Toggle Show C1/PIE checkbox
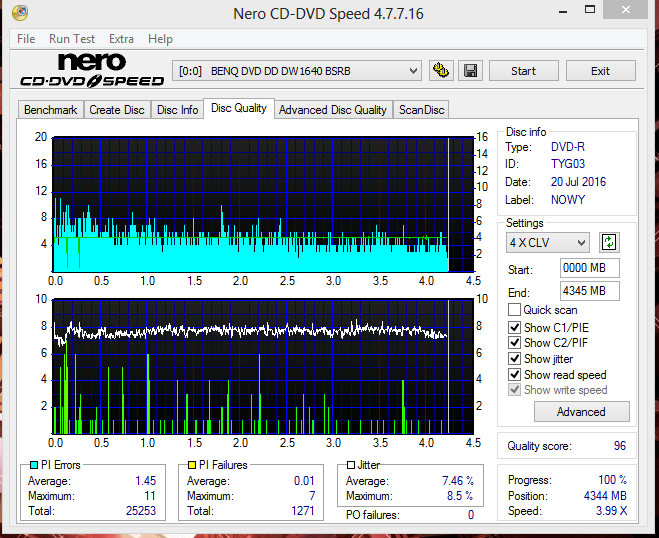 pos(514,327)
